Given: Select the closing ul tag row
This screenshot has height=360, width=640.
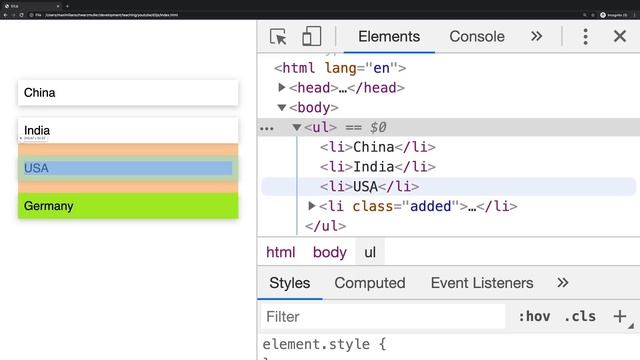Looking at the screenshot, I should [325, 226].
